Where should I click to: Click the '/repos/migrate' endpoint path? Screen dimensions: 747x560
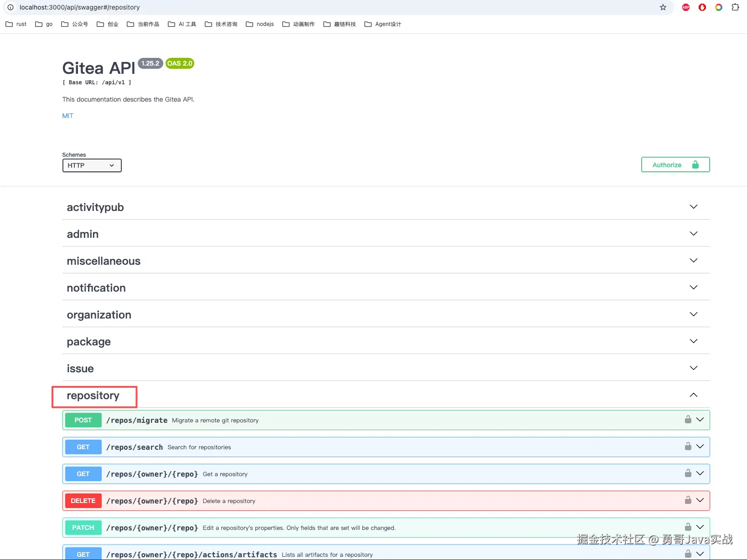pos(137,420)
